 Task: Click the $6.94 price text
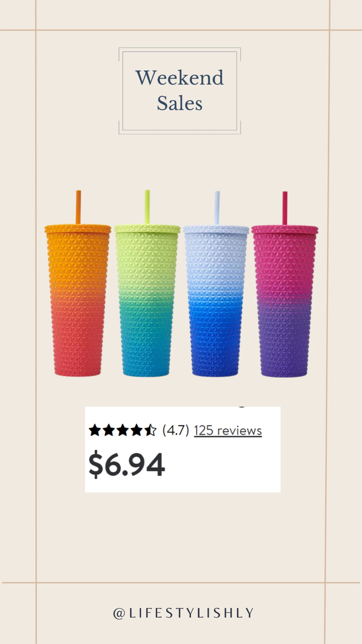click(x=127, y=464)
